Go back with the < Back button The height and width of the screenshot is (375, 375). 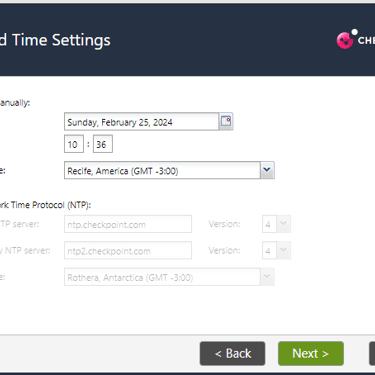point(232,353)
